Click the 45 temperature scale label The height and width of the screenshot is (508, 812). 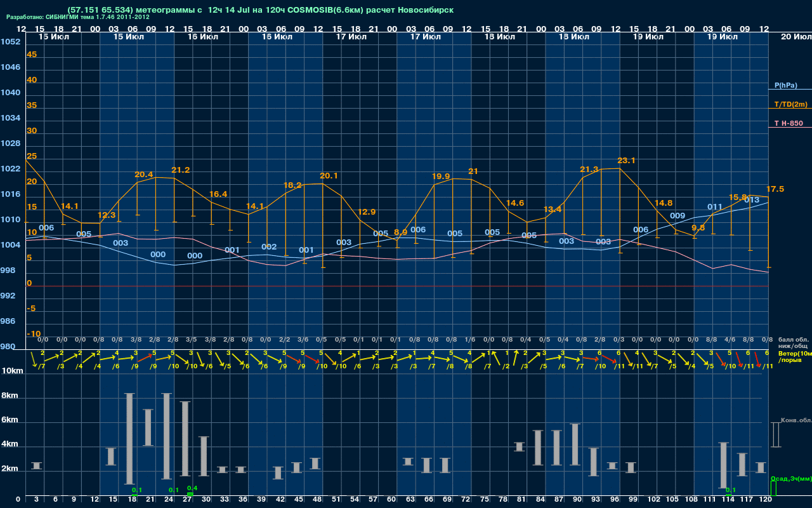coord(32,55)
